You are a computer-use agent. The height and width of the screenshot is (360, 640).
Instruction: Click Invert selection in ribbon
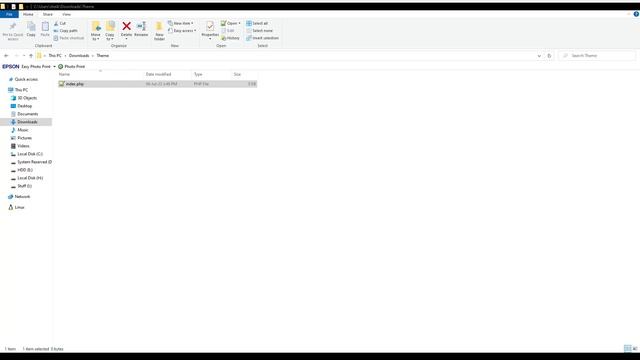click(262, 38)
